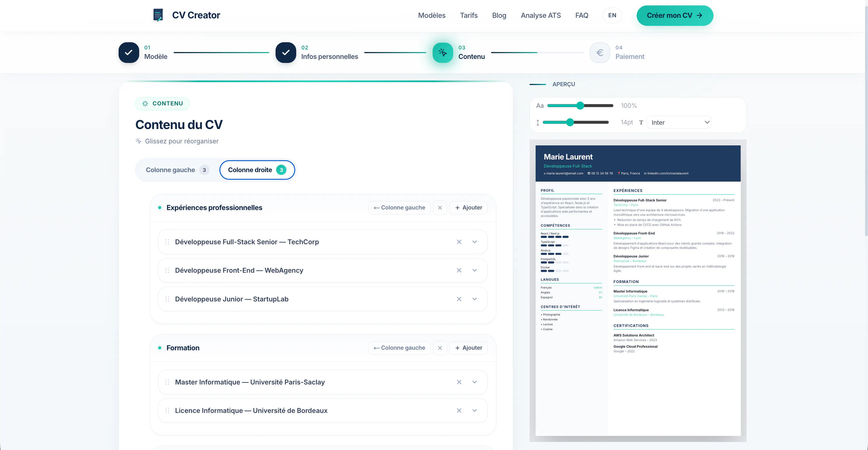The height and width of the screenshot is (450, 868).
Task: Open Analyse ATS
Action: pyautogui.click(x=540, y=16)
